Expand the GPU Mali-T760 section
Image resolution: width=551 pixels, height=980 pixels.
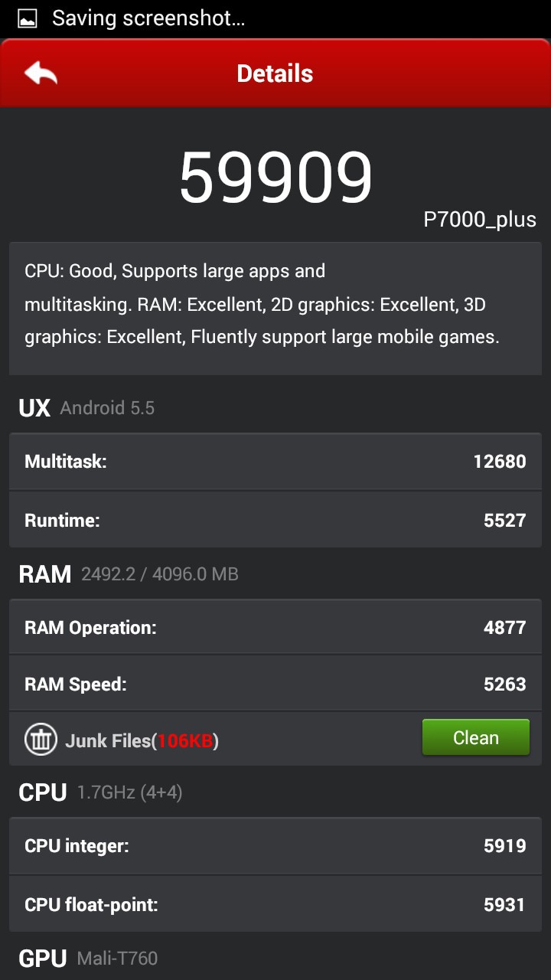click(42, 958)
